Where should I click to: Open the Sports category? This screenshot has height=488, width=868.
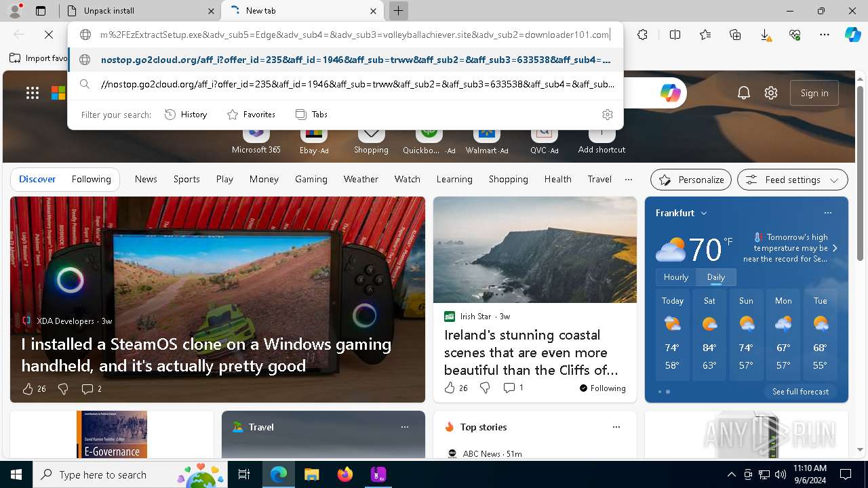tap(186, 179)
